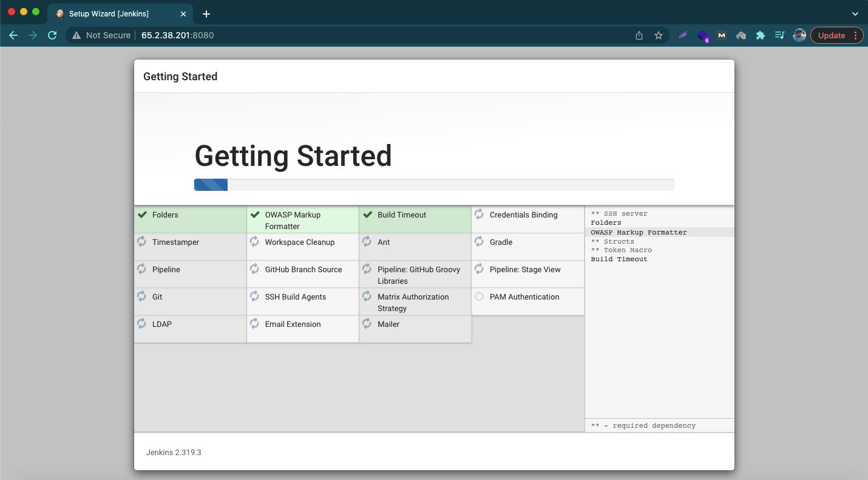Click the small Getting Started dialog title
Screen dimensions: 868x480
click(180, 77)
